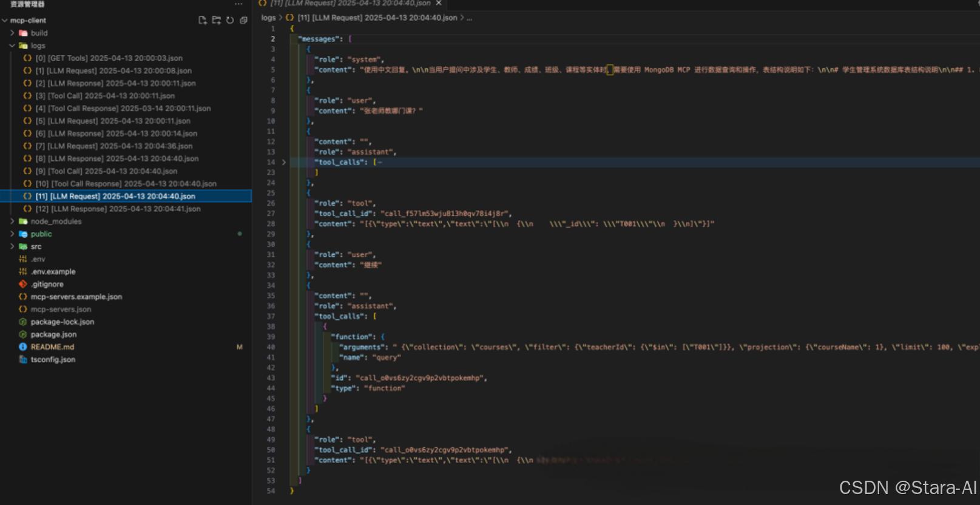
Task: Collapse the mcp-client root folder
Action: [5, 20]
